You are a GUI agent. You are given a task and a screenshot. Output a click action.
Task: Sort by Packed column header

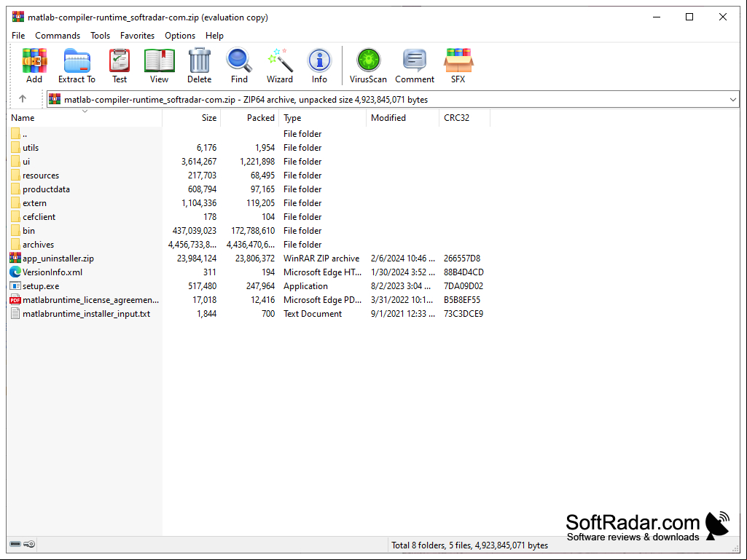coord(250,118)
